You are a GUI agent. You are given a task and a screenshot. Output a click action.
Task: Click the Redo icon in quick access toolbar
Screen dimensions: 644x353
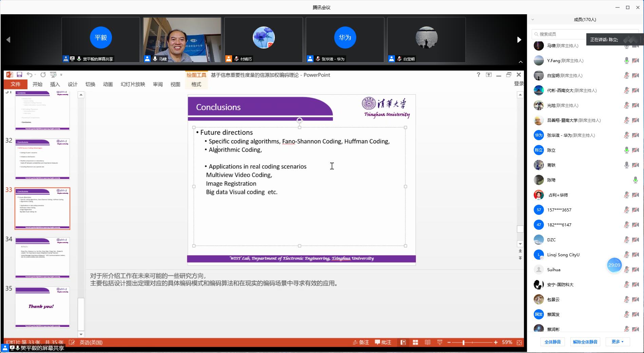point(43,75)
